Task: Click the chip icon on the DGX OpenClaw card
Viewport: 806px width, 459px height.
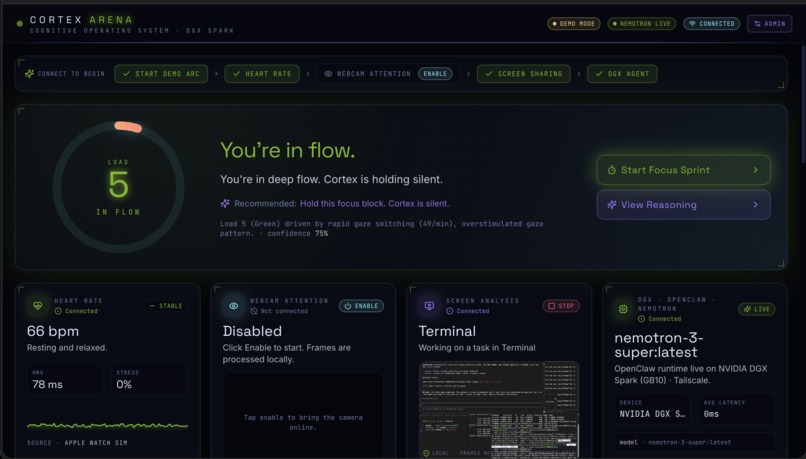Action: point(623,309)
